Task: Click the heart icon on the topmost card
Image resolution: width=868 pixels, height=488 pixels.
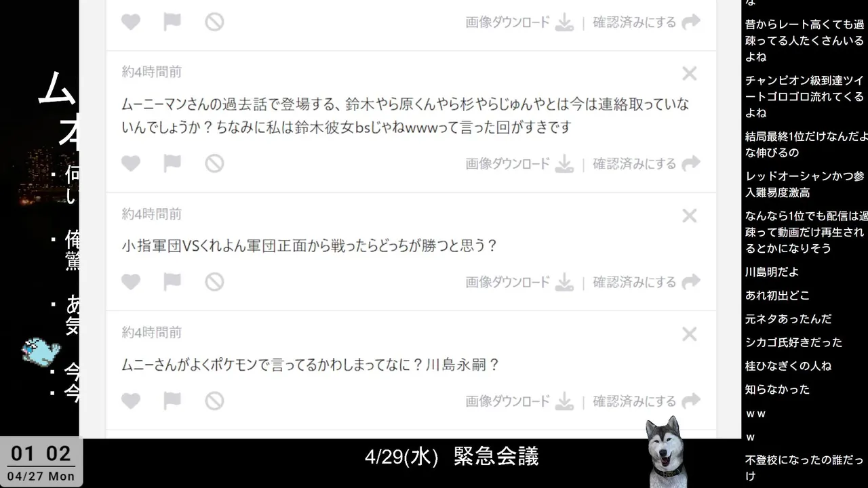Action: [131, 22]
